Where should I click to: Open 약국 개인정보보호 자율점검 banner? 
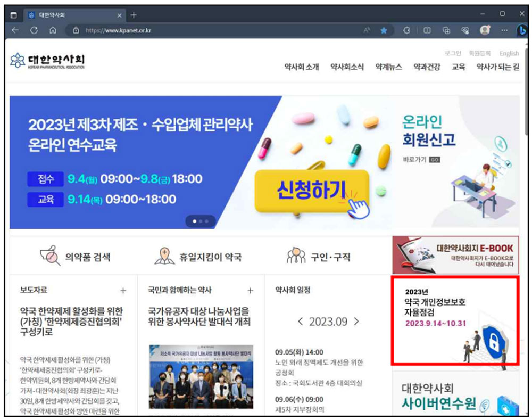coord(455,320)
